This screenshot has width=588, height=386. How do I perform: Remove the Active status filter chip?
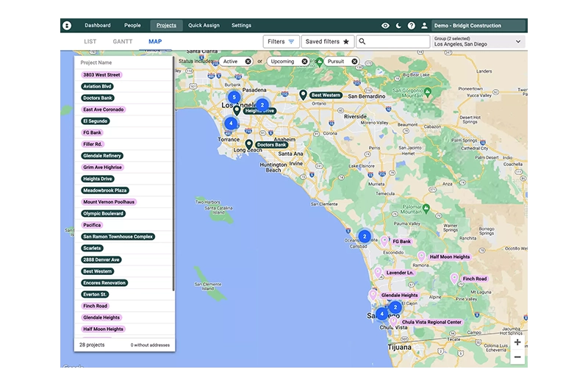pos(248,62)
